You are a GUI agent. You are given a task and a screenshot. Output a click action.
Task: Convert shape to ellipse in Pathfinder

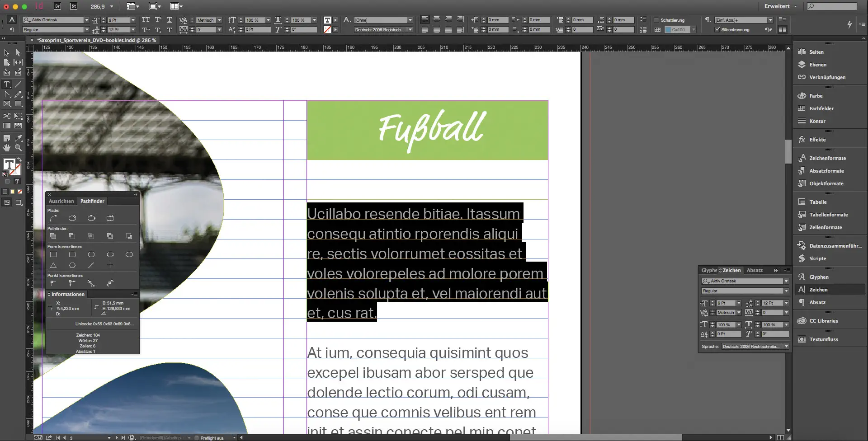129,255
